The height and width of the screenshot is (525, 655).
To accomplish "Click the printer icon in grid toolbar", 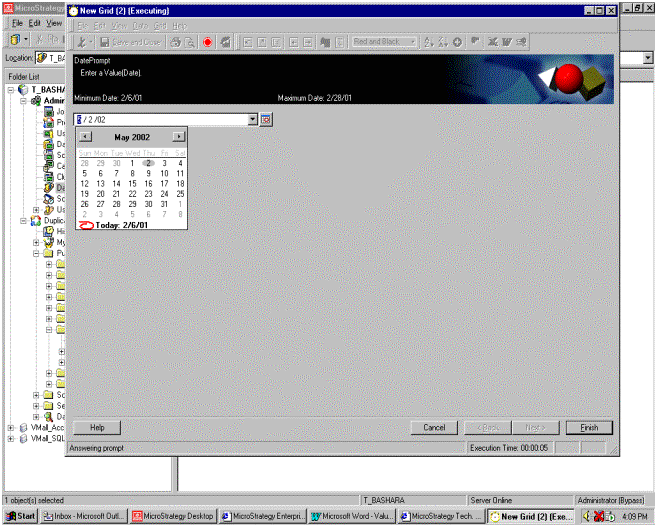I will coord(176,42).
